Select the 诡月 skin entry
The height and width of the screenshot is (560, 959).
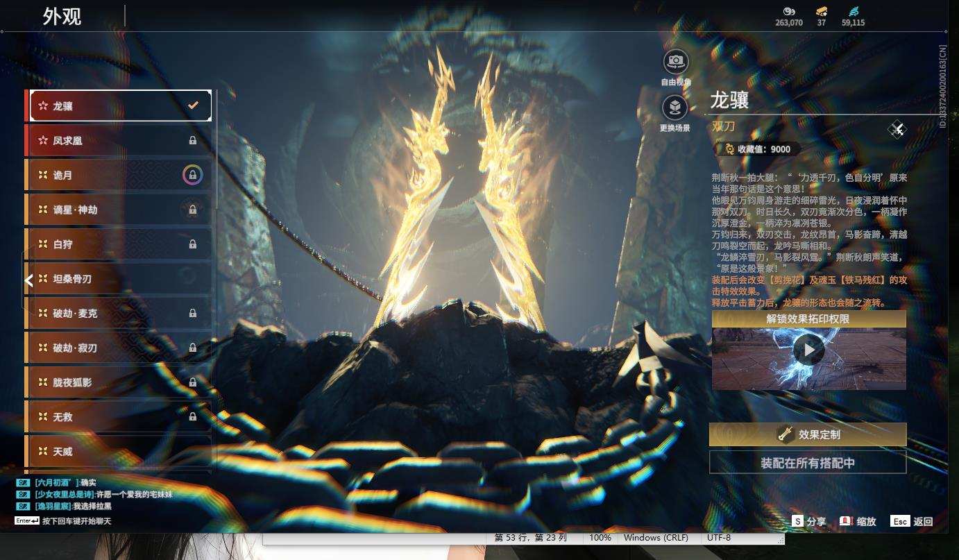[118, 175]
